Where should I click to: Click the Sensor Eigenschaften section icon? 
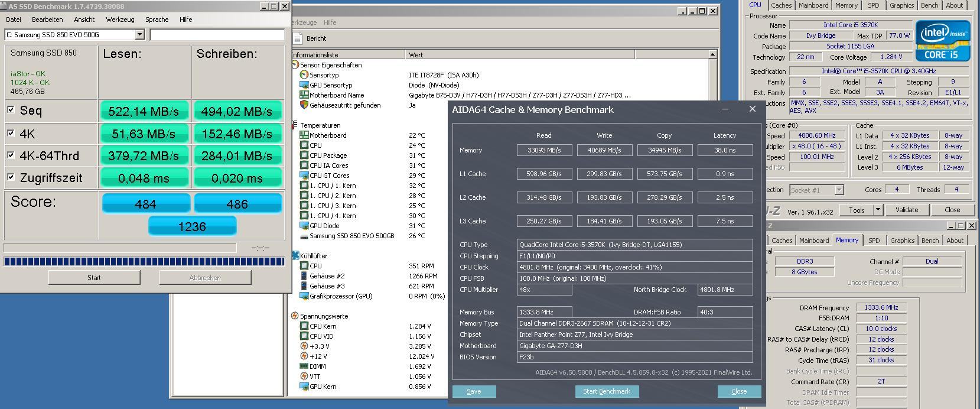point(295,65)
